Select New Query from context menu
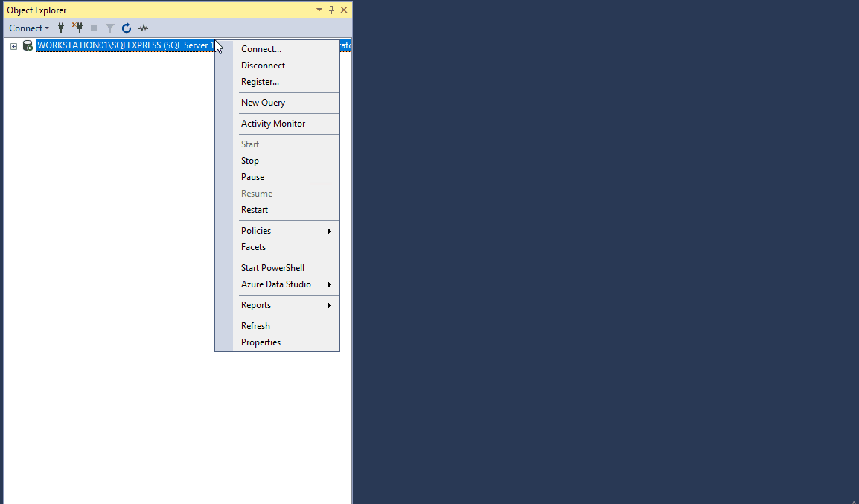Viewport: 859px width, 504px height. pyautogui.click(x=263, y=103)
